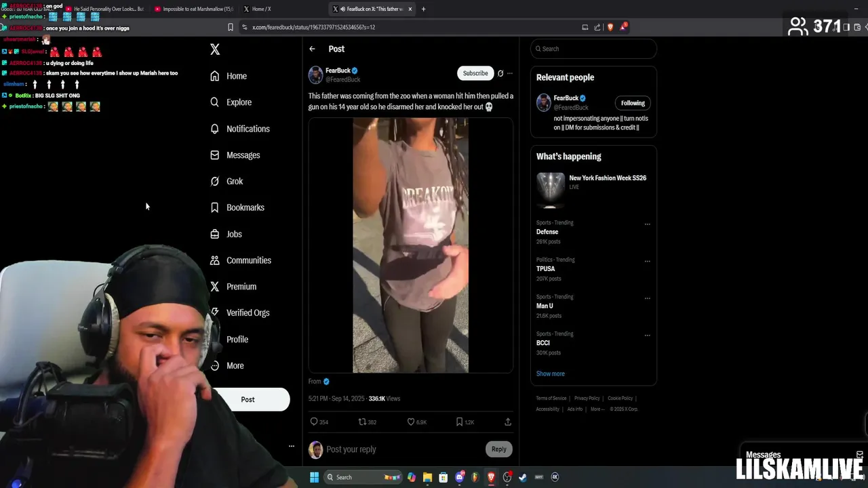Click the share icon on the post

tap(508, 422)
